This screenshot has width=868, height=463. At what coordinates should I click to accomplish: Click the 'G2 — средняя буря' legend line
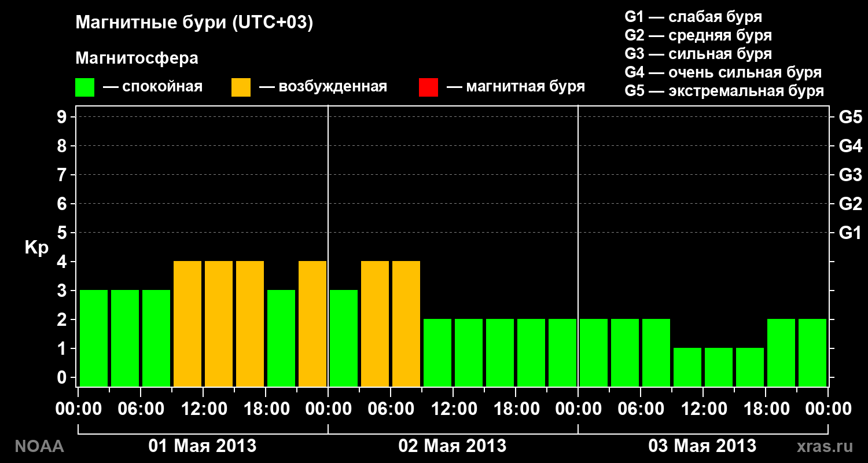[698, 35]
